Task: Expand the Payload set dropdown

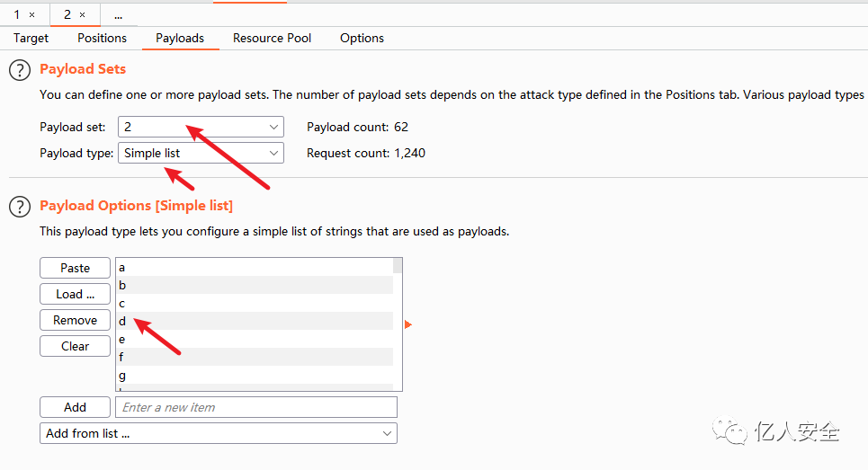Action: pos(201,127)
